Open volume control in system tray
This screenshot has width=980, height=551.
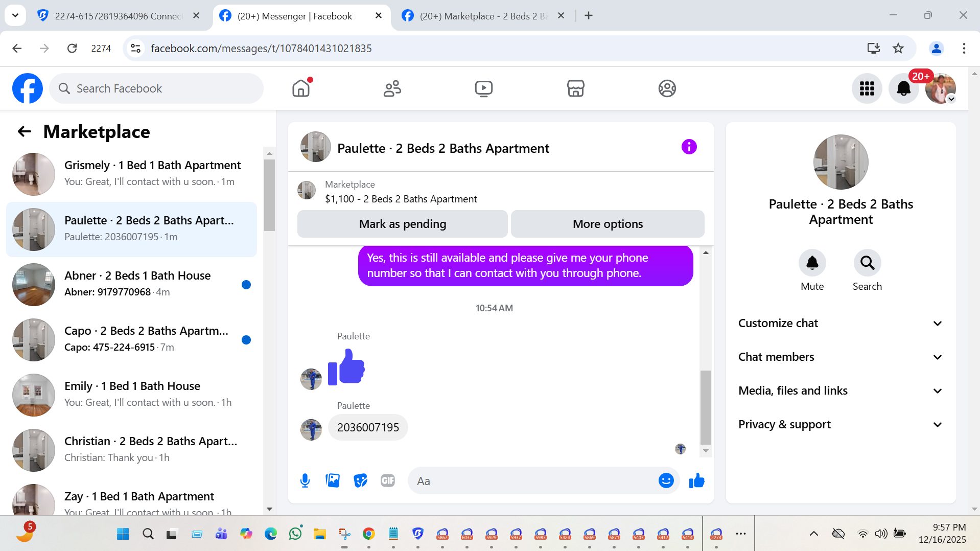pyautogui.click(x=881, y=534)
